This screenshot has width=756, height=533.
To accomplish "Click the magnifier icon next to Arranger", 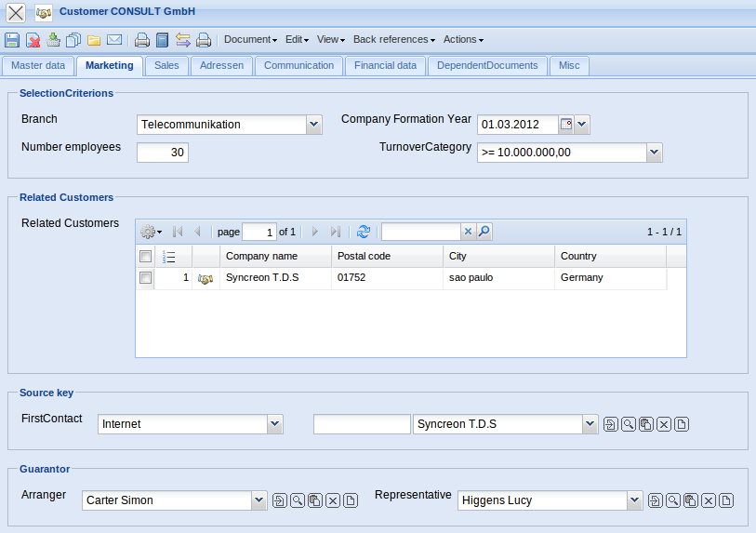I will [298, 501].
